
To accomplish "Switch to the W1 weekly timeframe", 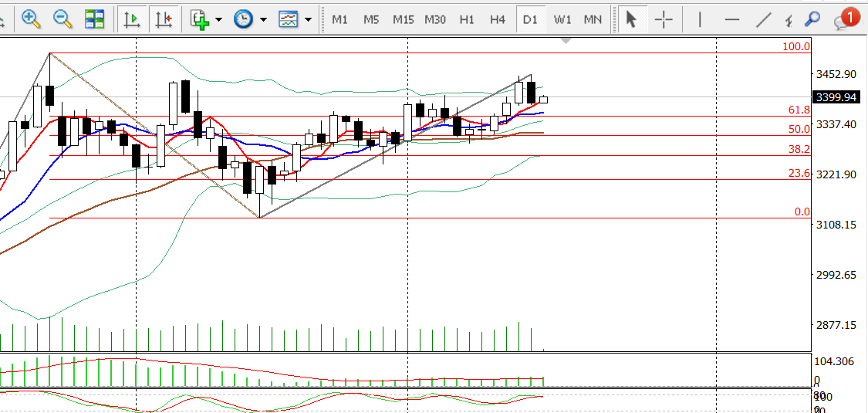I will [x=562, y=20].
